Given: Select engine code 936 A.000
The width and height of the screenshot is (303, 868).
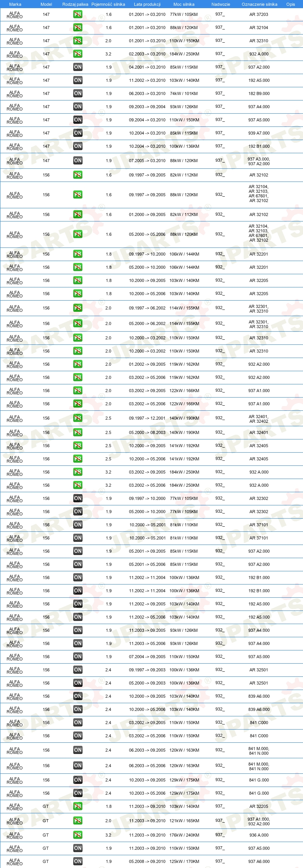Looking at the screenshot, I should [x=259, y=835].
